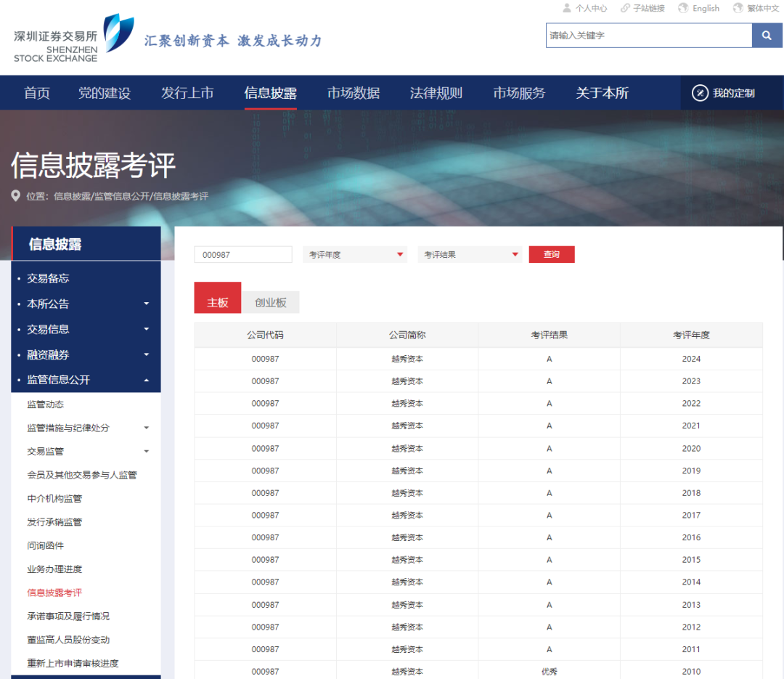This screenshot has height=679, width=784.
Task: Expand 监管措施与纪律处分 submenu
Action: (146, 428)
